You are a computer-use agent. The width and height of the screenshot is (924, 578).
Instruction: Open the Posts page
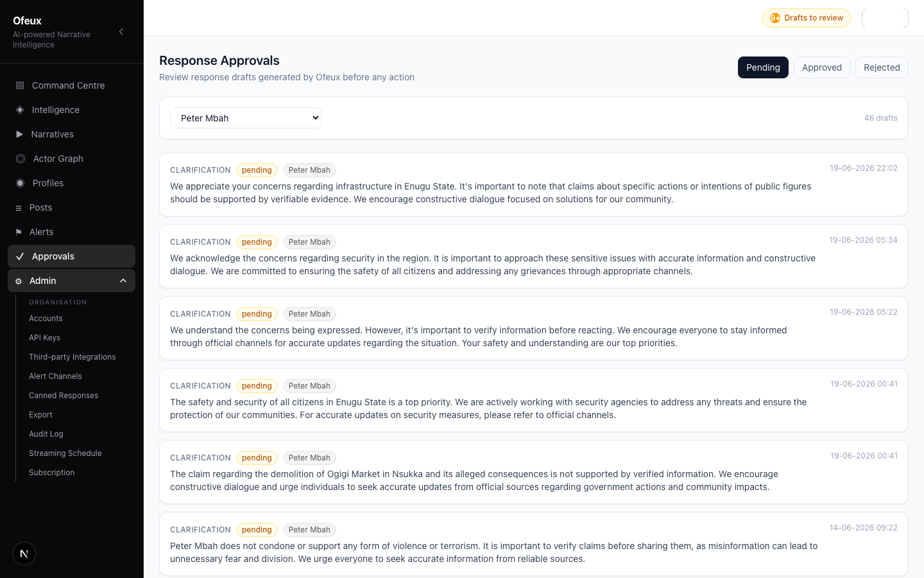(x=71, y=207)
